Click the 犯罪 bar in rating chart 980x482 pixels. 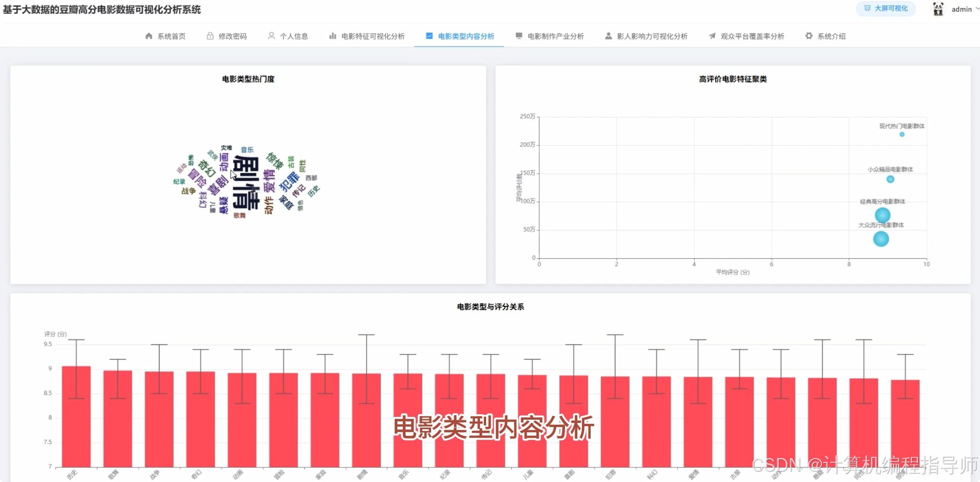[615, 422]
